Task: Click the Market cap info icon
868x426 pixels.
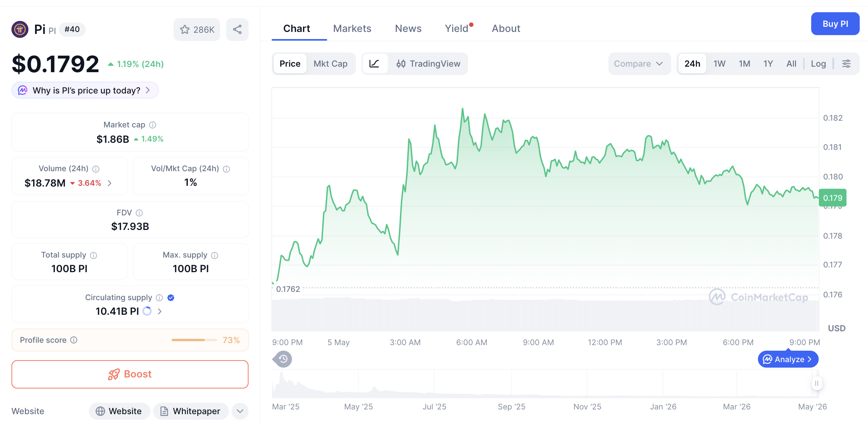Action: tap(153, 125)
